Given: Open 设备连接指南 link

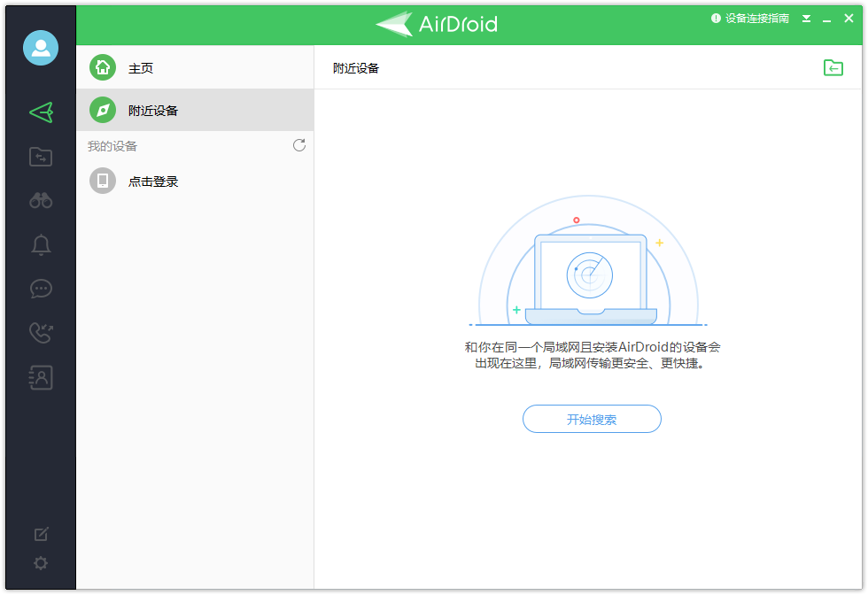Looking at the screenshot, I should [x=750, y=19].
